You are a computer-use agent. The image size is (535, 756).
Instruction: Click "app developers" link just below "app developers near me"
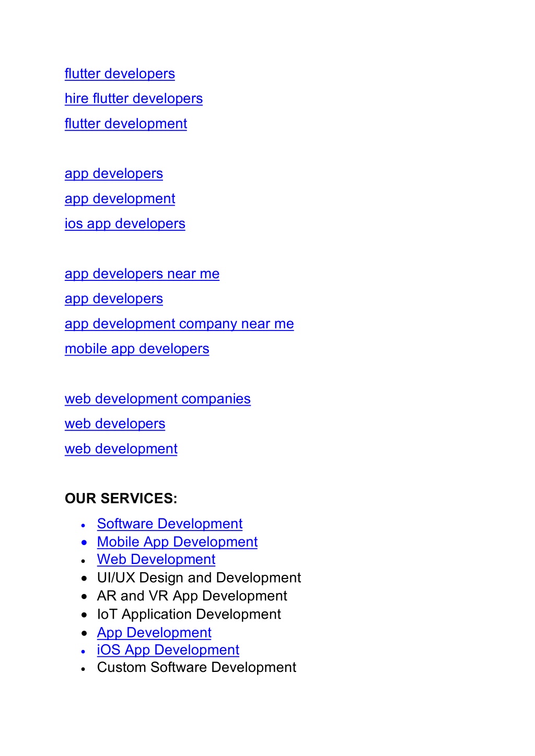click(114, 299)
